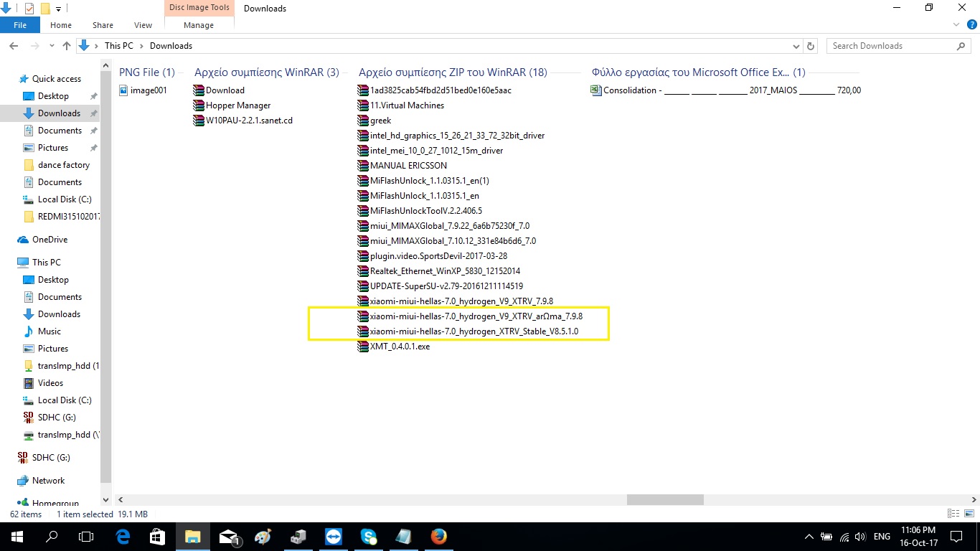This screenshot has height=551, width=980.
Task: Expand the ribbon with the chevron
Action: click(x=955, y=24)
